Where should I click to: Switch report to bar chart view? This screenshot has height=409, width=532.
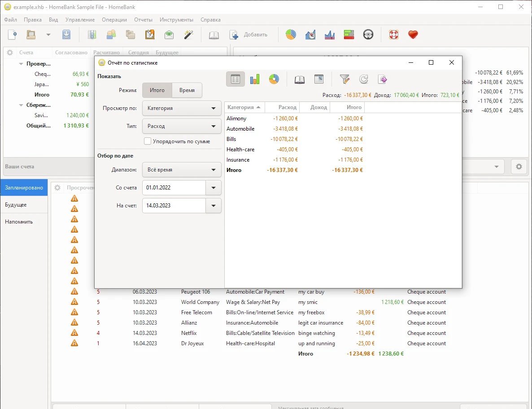255,79
